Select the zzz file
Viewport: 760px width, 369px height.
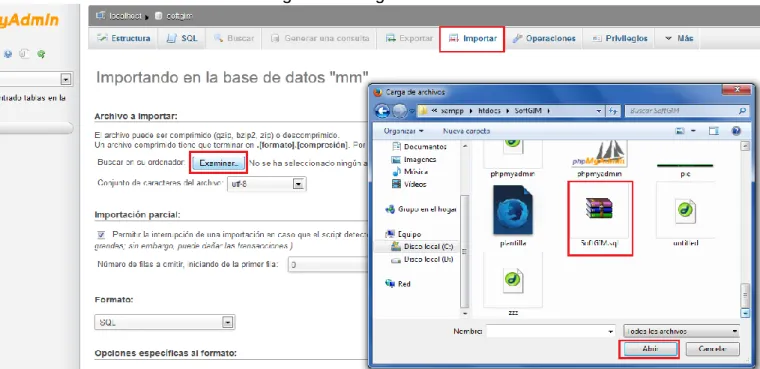pos(513,285)
